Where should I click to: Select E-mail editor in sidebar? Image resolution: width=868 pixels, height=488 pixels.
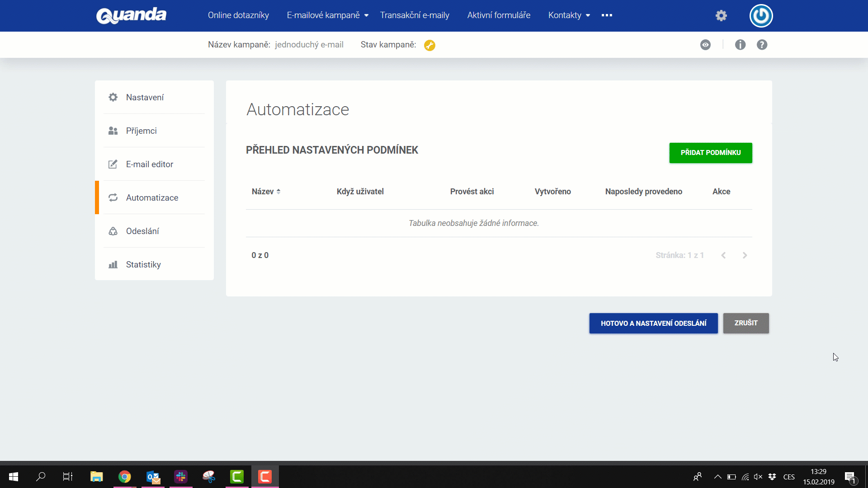pyautogui.click(x=154, y=164)
